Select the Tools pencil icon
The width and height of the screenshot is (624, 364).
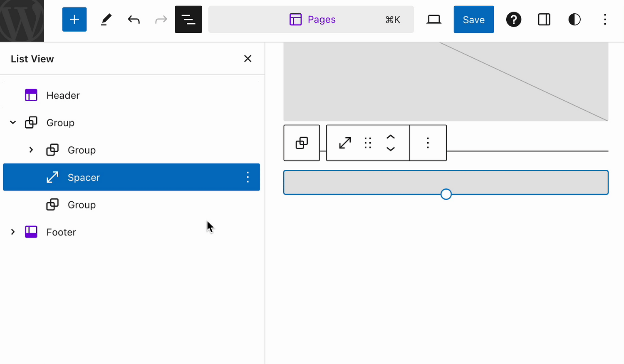(x=106, y=20)
